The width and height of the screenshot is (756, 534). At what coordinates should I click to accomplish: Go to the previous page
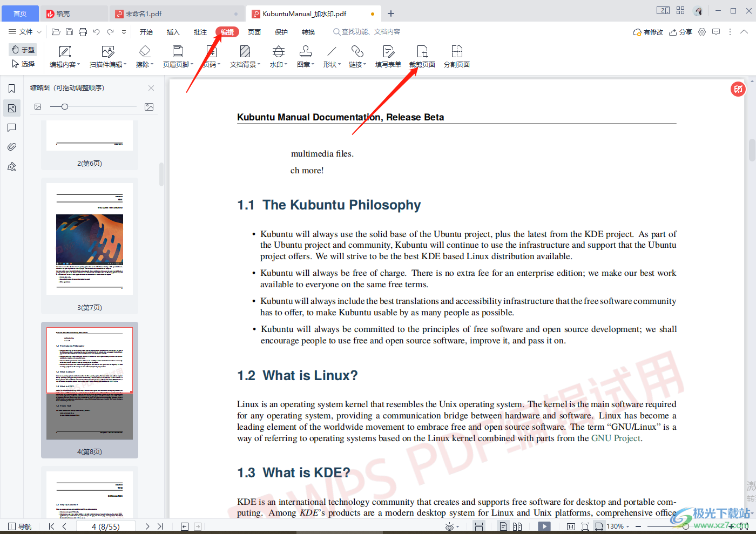(64, 526)
